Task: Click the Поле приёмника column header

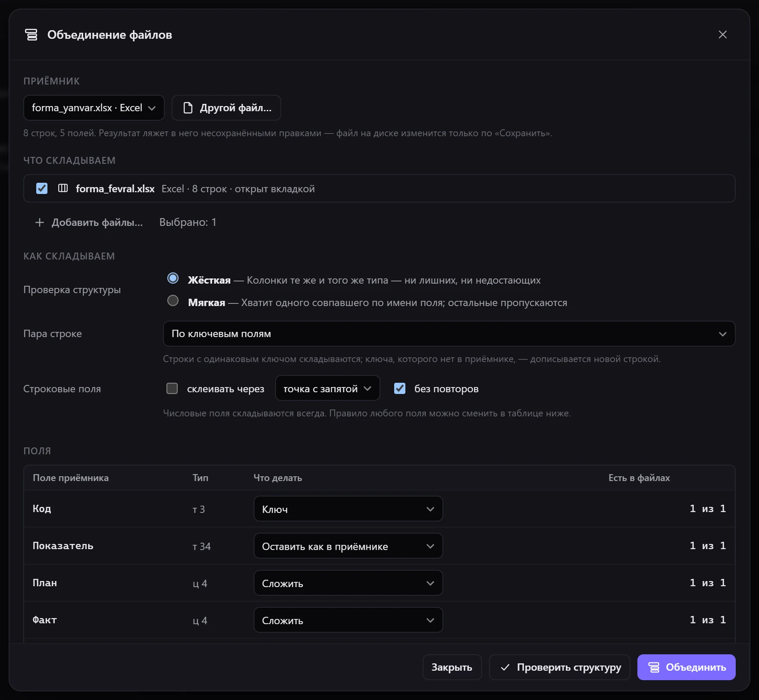Action: click(x=71, y=478)
